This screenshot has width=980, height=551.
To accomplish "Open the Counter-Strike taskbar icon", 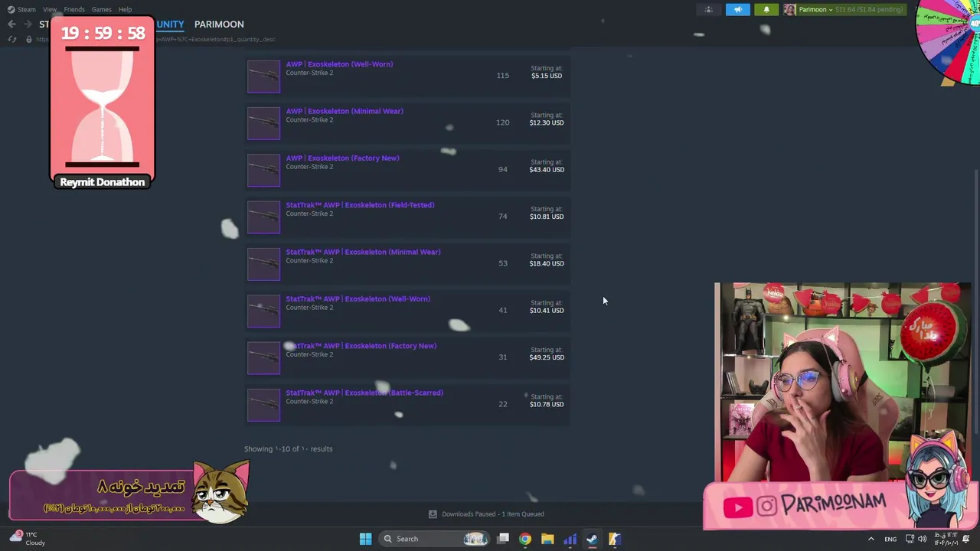I will click(614, 539).
